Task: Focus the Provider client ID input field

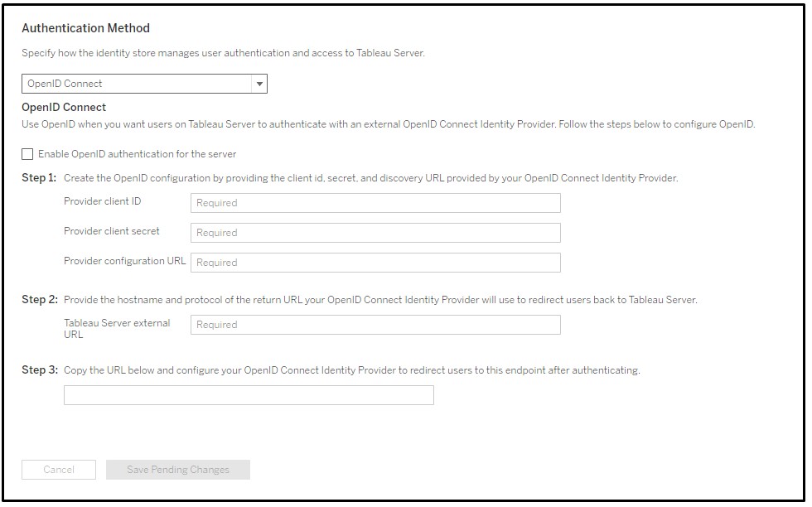Action: (375, 203)
